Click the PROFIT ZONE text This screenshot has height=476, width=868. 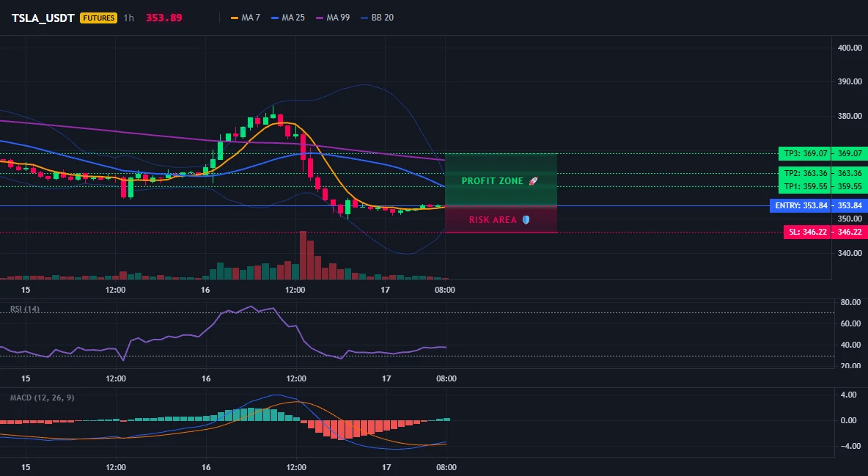point(492,181)
